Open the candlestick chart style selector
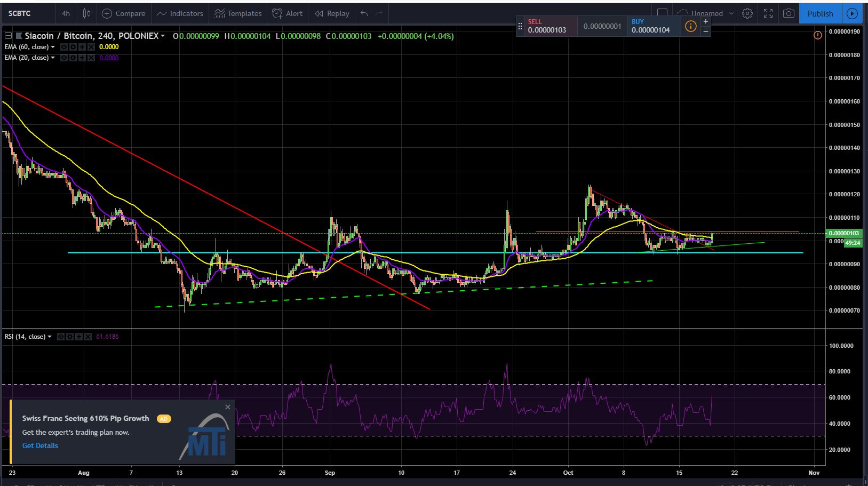The height and width of the screenshot is (486, 868). [86, 13]
